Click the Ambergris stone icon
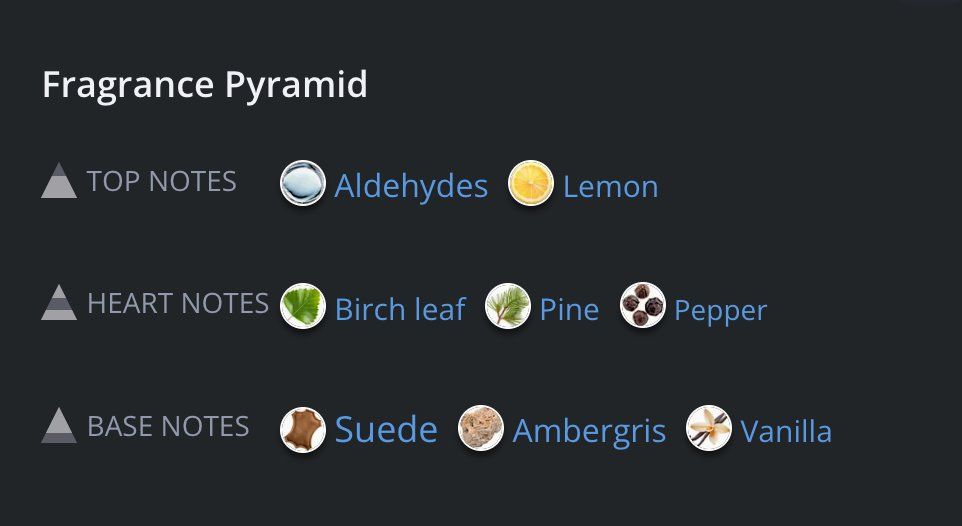 481,428
